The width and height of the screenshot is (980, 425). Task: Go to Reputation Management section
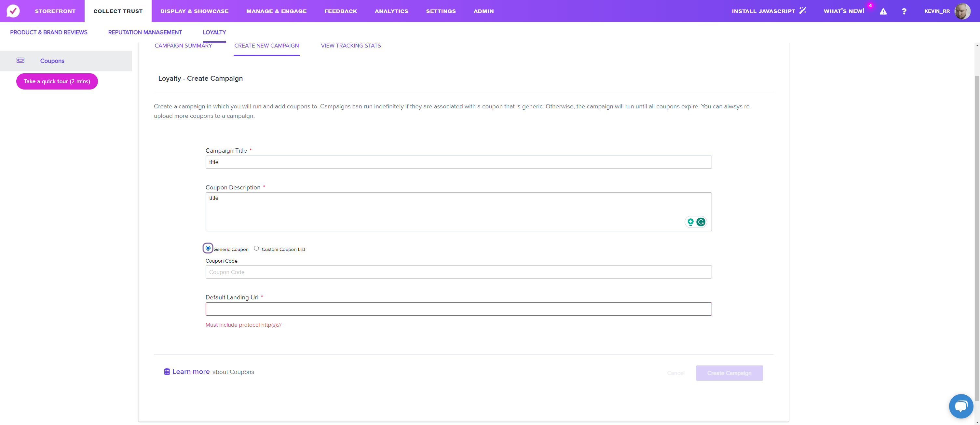[x=145, y=32]
